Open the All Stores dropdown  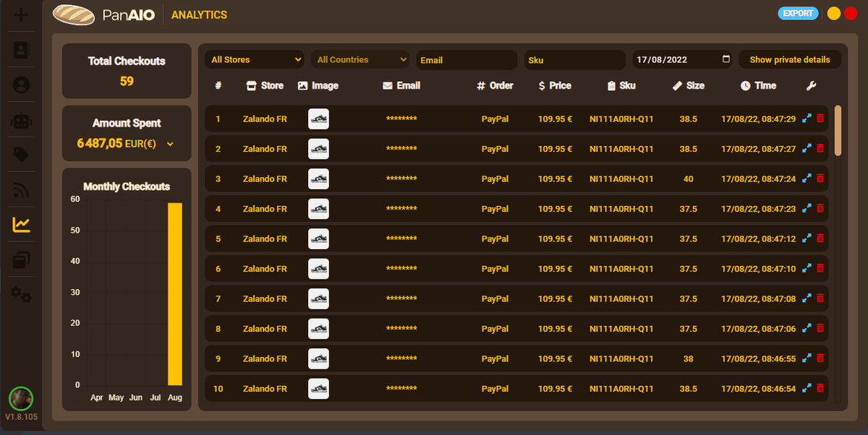click(256, 60)
